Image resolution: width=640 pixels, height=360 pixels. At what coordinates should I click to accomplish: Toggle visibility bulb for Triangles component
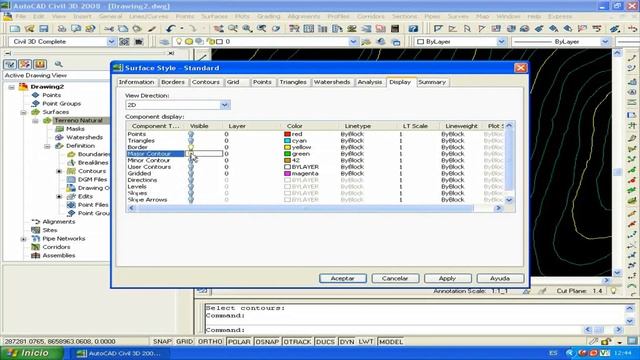coord(191,140)
